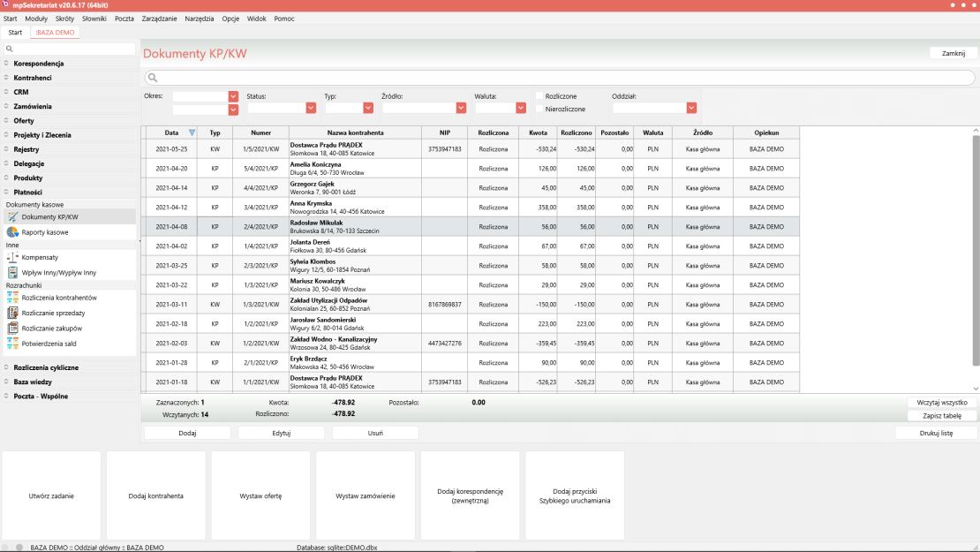
Task: Open the Oddział filter dropdown
Action: (691, 108)
